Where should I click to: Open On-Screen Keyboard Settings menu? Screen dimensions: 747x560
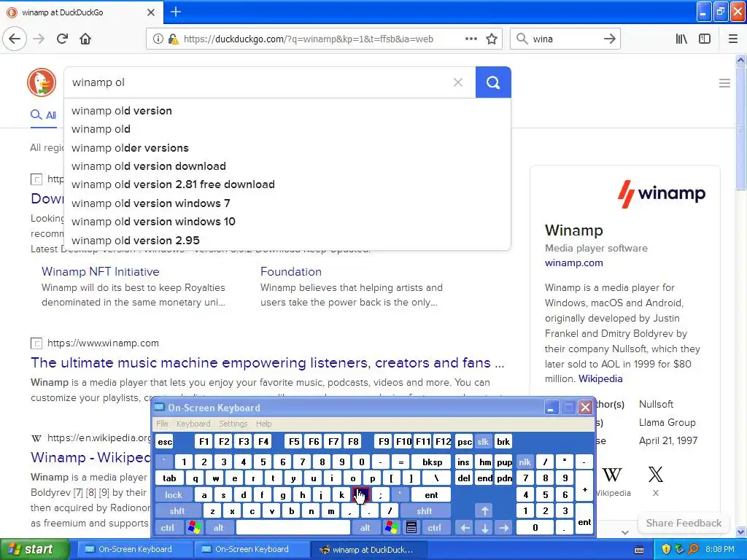tap(233, 424)
